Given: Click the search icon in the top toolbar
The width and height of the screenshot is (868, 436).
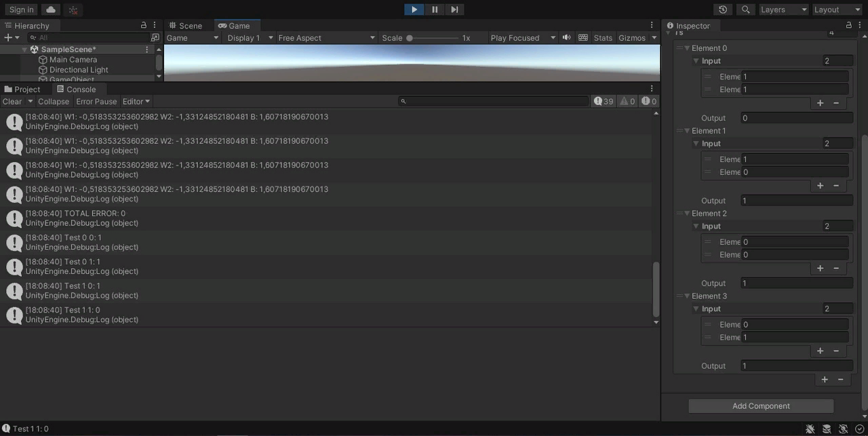Looking at the screenshot, I should coord(745,9).
